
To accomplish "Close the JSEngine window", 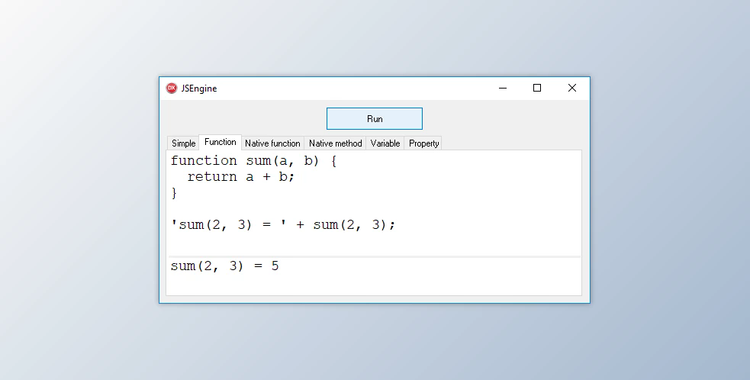I will click(x=572, y=88).
